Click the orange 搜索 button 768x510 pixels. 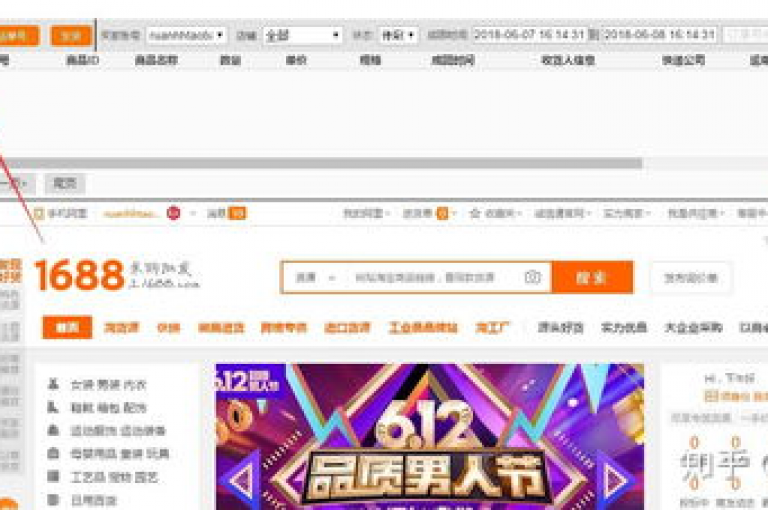point(592,277)
